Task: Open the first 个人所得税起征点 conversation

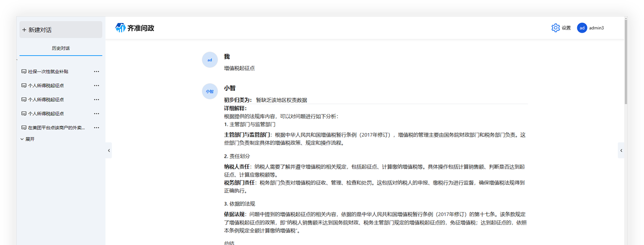Action: click(x=46, y=86)
